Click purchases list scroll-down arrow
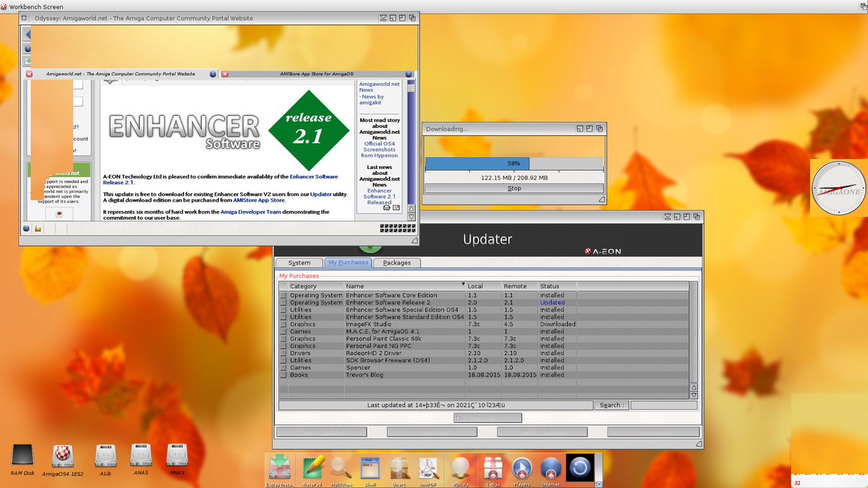 694,395
